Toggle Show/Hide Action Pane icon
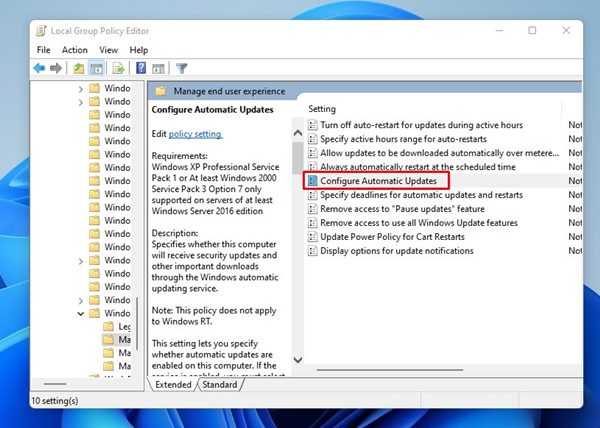This screenshot has height=428, width=600. tap(158, 68)
